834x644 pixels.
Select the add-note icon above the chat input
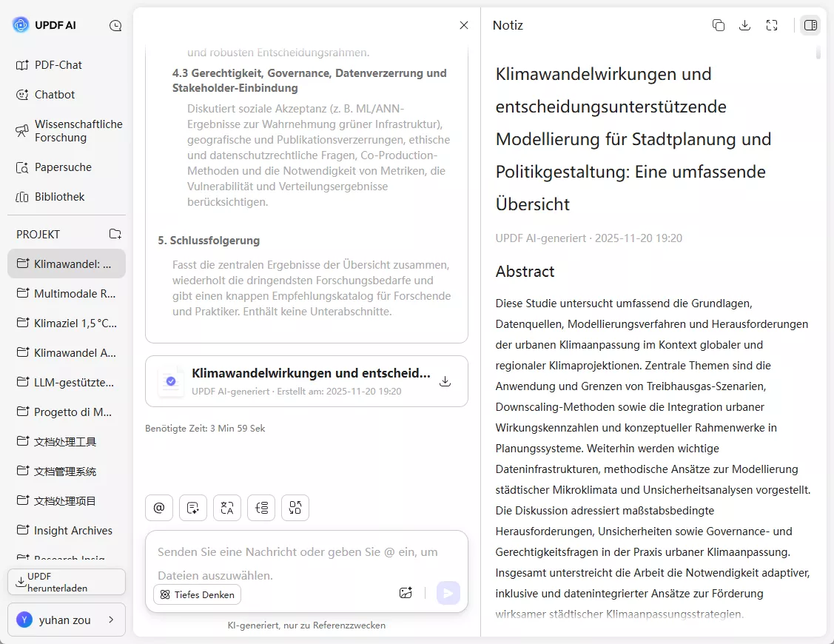click(x=193, y=508)
